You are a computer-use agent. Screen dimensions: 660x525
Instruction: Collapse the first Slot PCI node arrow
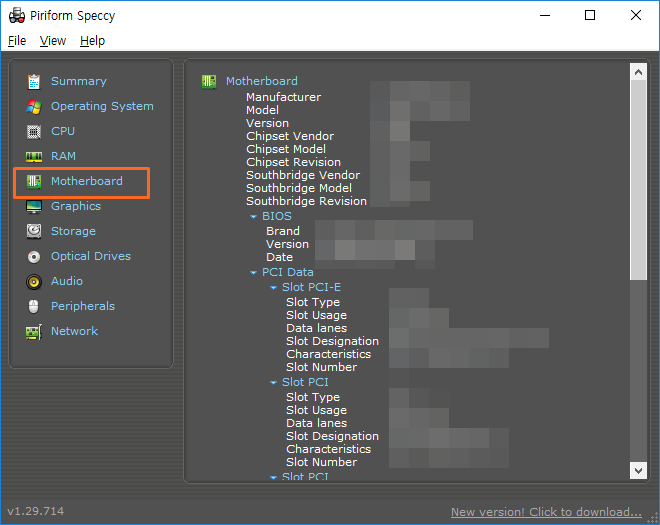coord(273,383)
